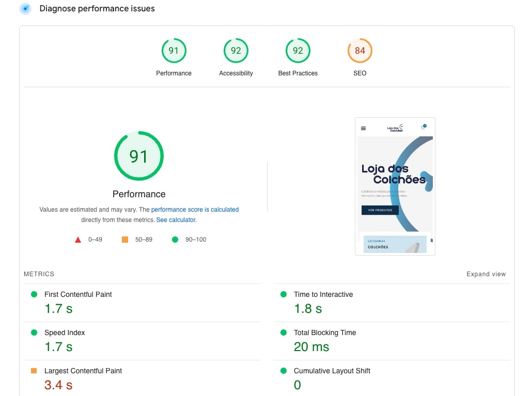Viewport: 532px width, 396px height.
Task: Expand the First Contentful Paint metric
Action: [x=78, y=294]
